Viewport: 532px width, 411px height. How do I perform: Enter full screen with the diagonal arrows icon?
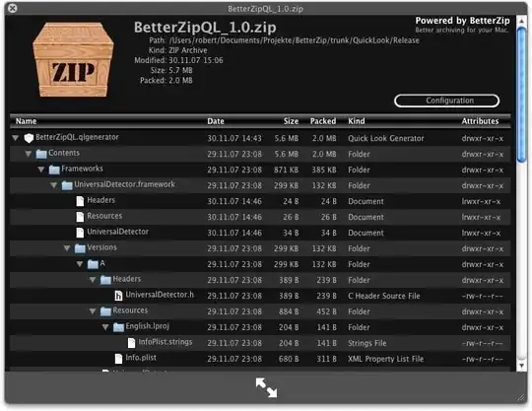(266, 387)
